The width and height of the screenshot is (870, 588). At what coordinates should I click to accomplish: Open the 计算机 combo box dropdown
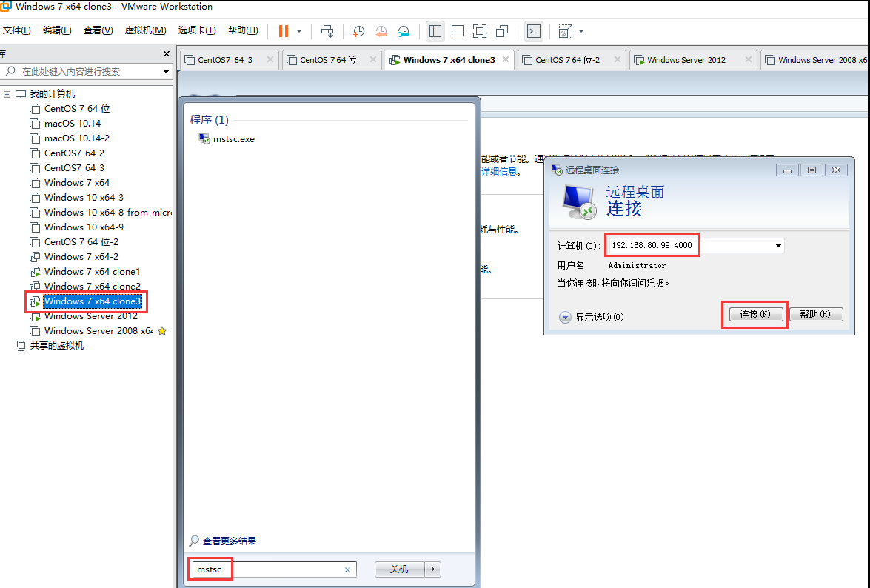(778, 246)
